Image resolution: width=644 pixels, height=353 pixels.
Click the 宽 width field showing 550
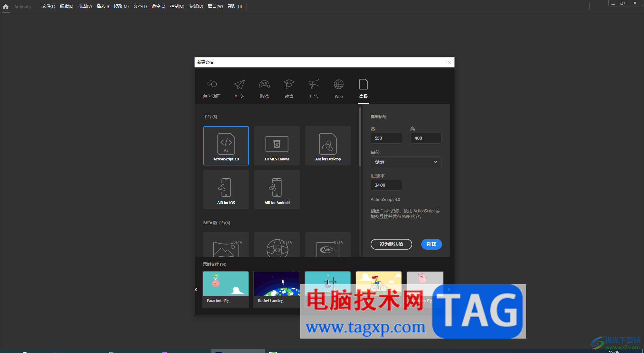point(386,138)
